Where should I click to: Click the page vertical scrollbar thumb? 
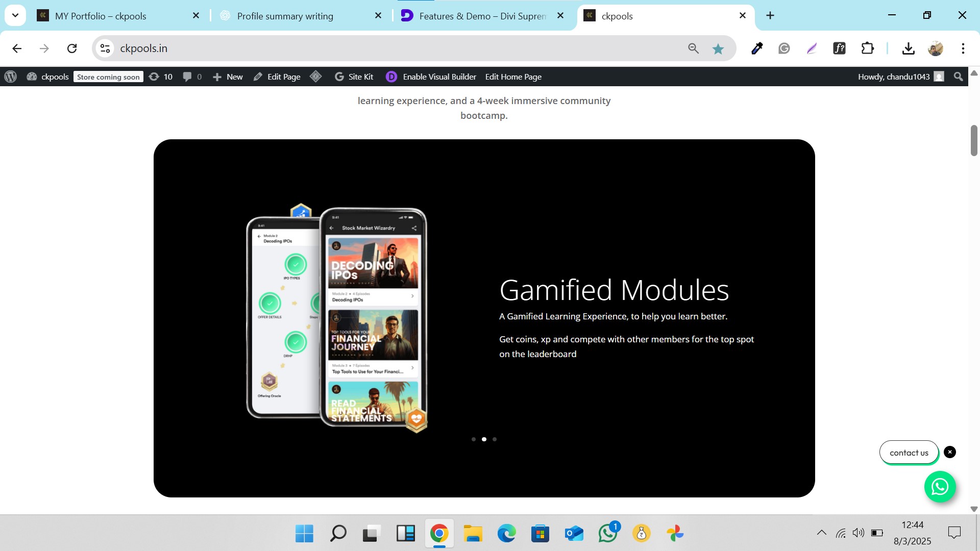[974, 140]
